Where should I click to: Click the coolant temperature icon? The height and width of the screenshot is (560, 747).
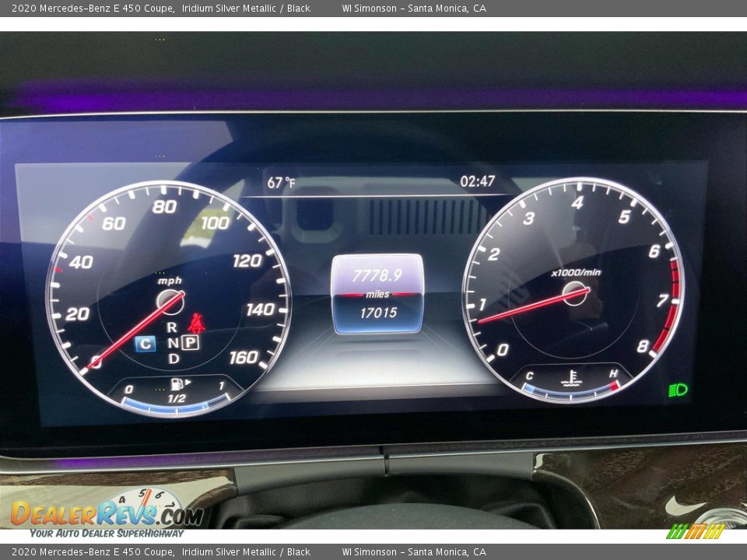point(571,378)
